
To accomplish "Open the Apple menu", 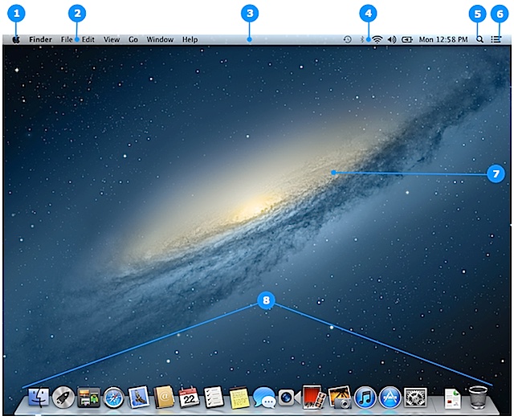I will 16,39.
